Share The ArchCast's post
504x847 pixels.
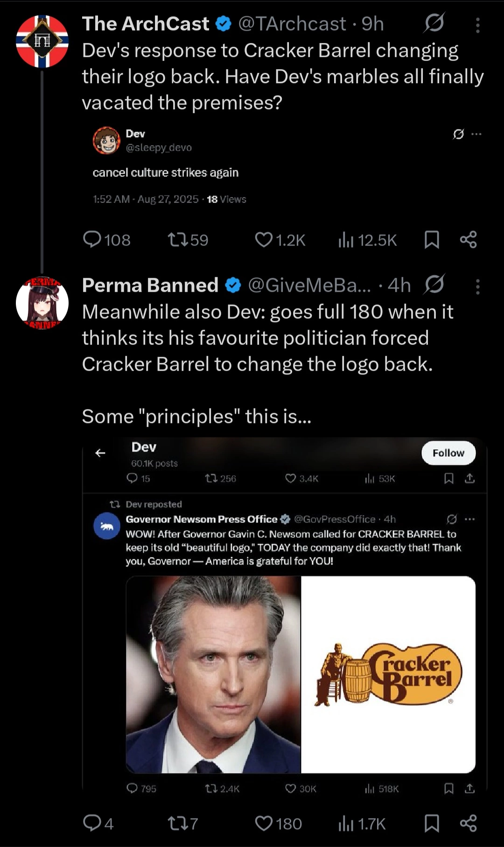468,240
